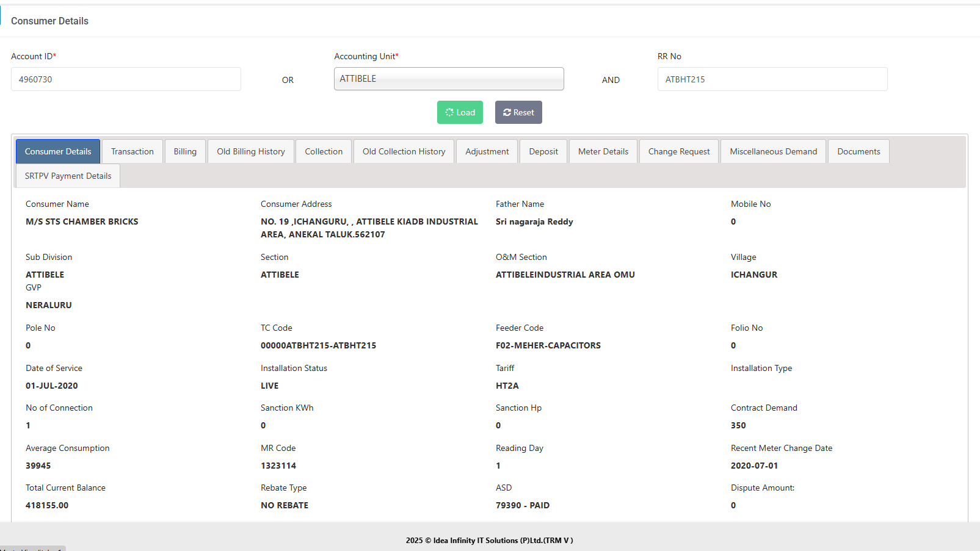Open the Change Request tab
This screenshot has height=551, width=980.
point(679,151)
